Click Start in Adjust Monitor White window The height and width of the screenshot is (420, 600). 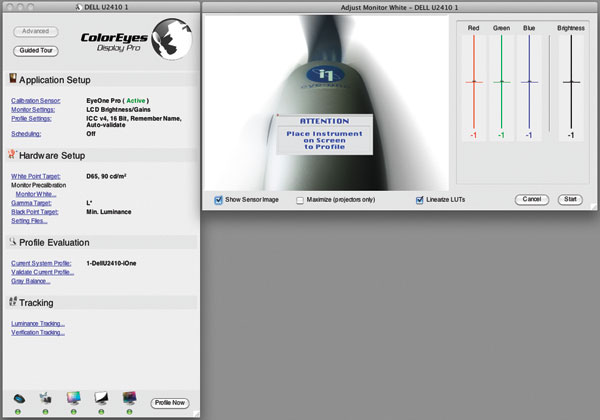tap(570, 199)
